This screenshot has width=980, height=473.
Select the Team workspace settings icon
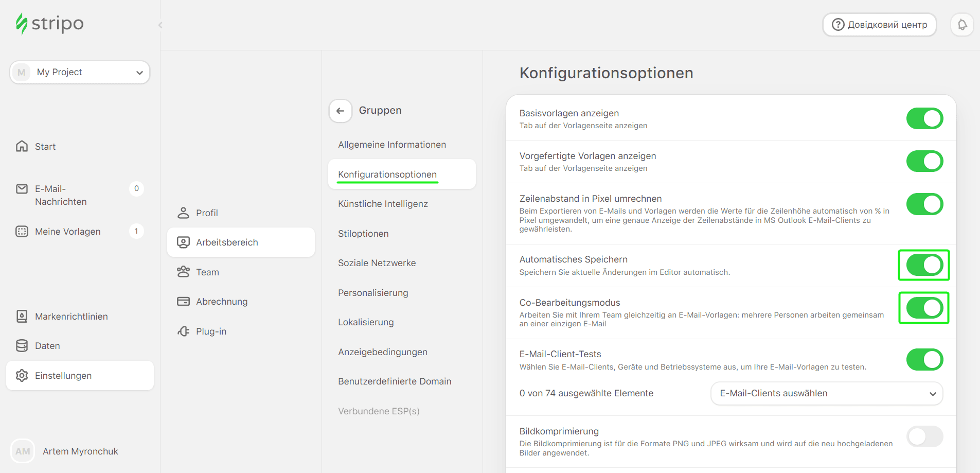point(184,272)
